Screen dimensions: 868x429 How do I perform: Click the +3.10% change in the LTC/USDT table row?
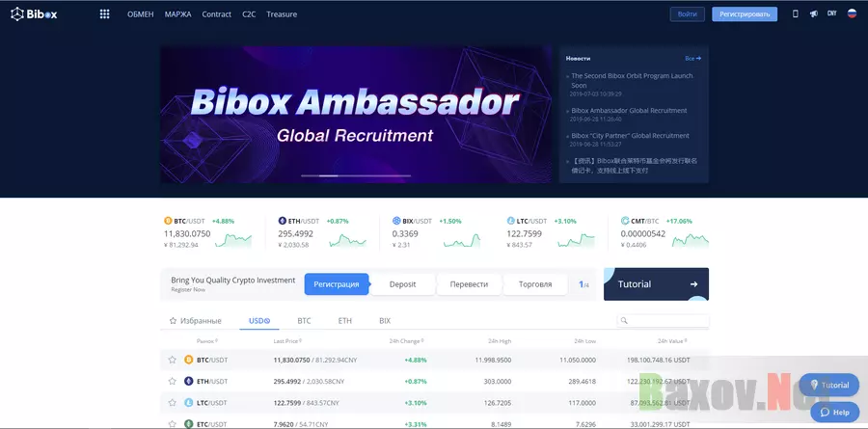415,402
